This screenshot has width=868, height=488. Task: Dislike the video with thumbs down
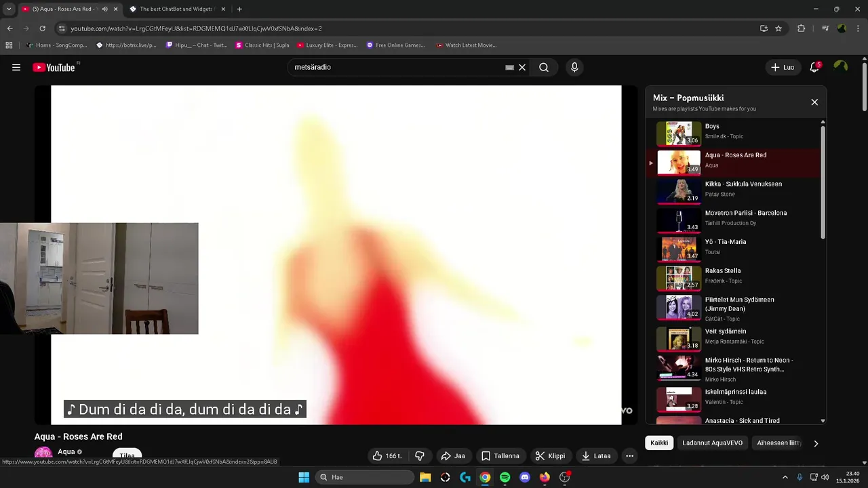click(419, 456)
